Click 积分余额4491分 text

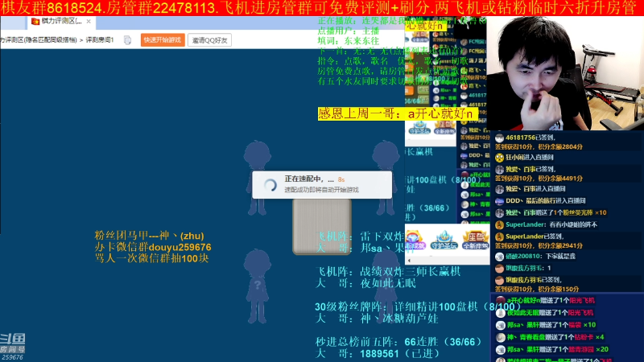pos(560,179)
